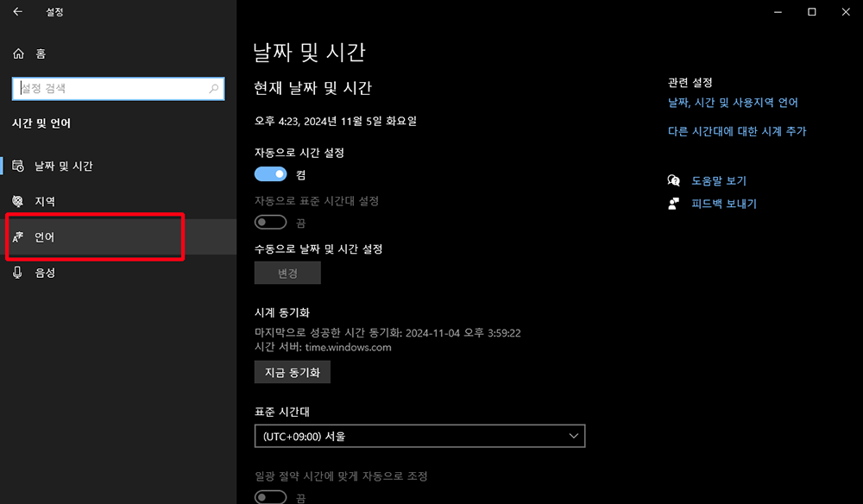Click the 설정 검색 input field
The height and width of the screenshot is (504, 863).
[x=118, y=89]
